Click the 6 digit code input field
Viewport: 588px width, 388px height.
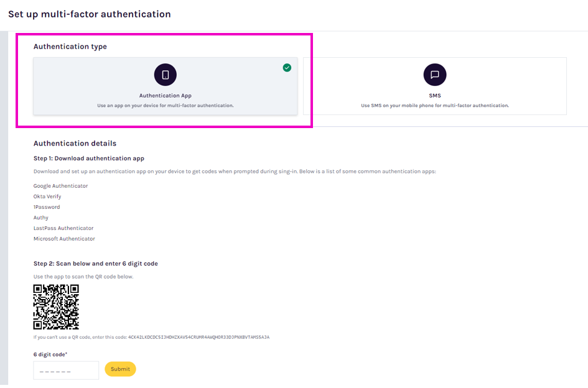(66, 370)
